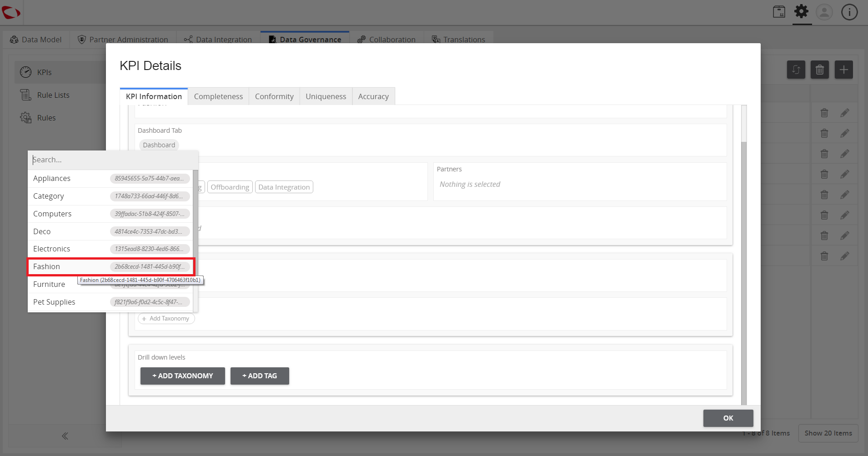Click the delete icon in the first KPI row
This screenshot has height=456, width=868.
(824, 113)
